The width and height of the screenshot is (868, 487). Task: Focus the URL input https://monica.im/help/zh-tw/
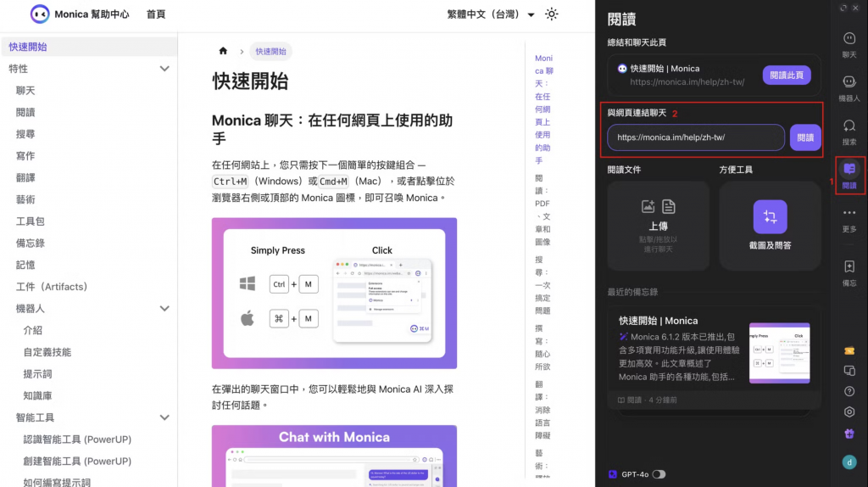pyautogui.click(x=696, y=137)
